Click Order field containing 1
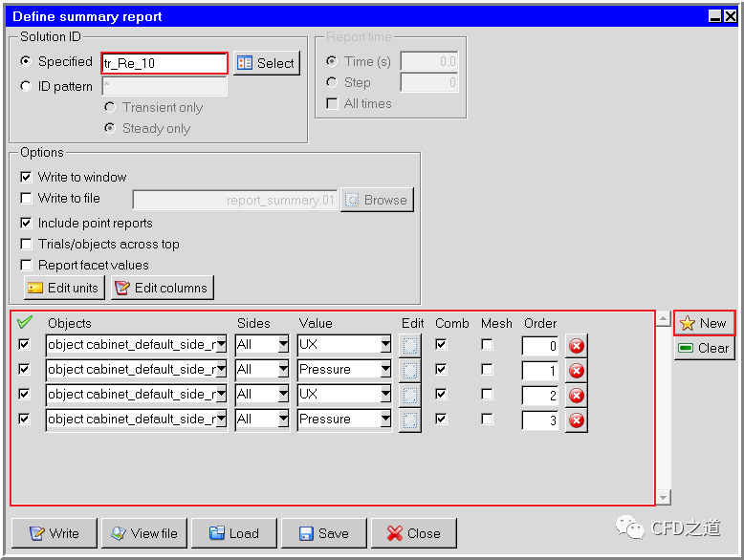 point(540,371)
